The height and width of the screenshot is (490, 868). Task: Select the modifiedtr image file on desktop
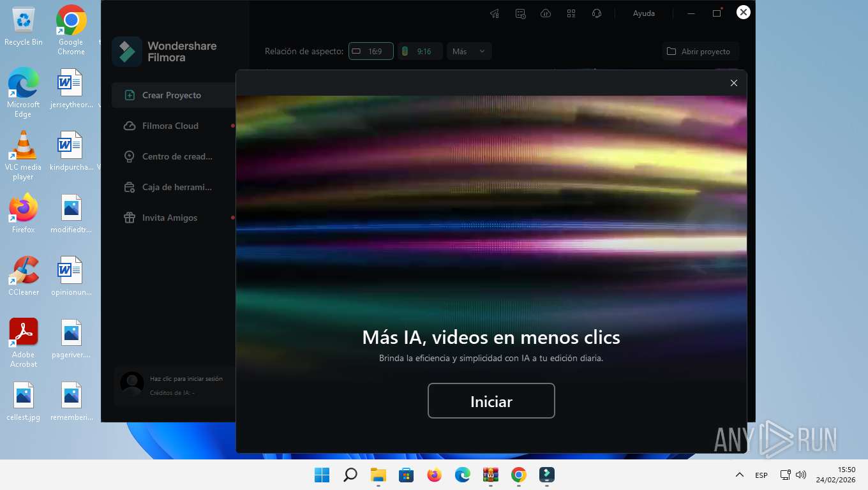71,214
